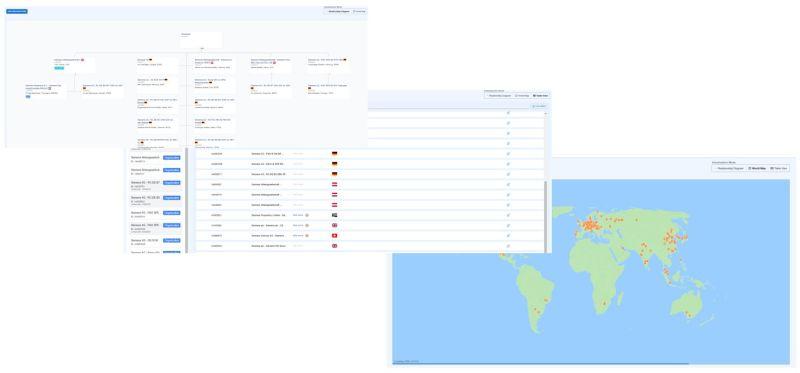The height and width of the screenshot is (373, 800).
Task: Click the Austrian flag in fourth row
Action: coord(335,184)
